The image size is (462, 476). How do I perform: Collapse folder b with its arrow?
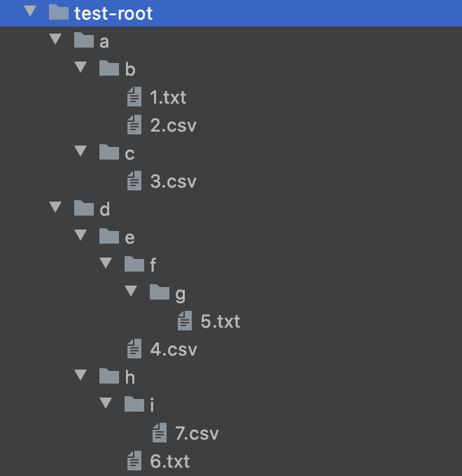pos(80,68)
